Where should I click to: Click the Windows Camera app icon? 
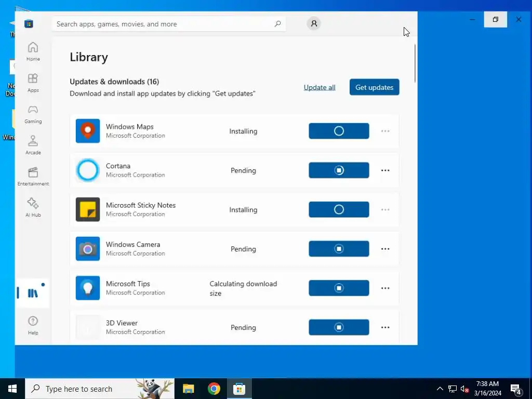point(88,249)
